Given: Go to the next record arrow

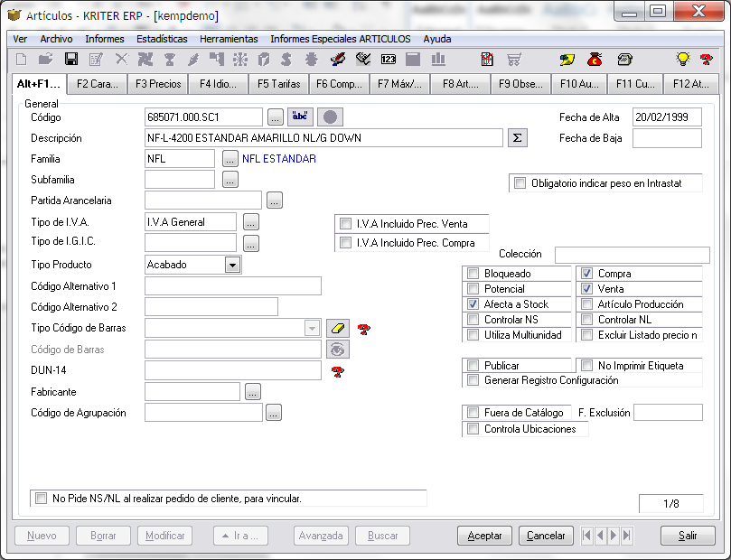Looking at the screenshot, I should click(x=614, y=536).
